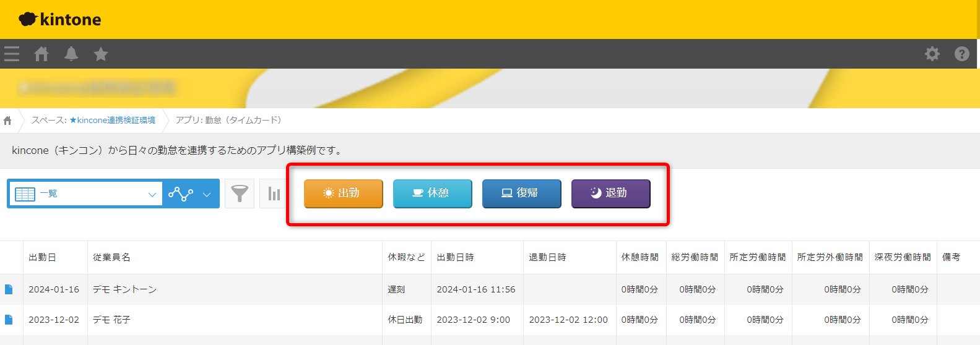
Task: Open the filter funnel settings
Action: pyautogui.click(x=240, y=194)
